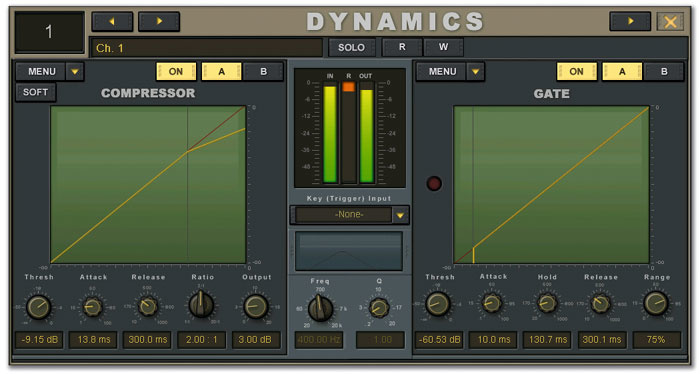Expand the Gate menu dropdown arrow
700x374 pixels.
tap(475, 71)
